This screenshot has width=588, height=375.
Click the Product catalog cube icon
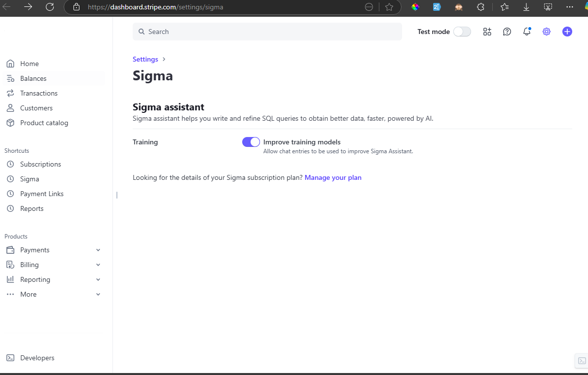[x=10, y=123]
